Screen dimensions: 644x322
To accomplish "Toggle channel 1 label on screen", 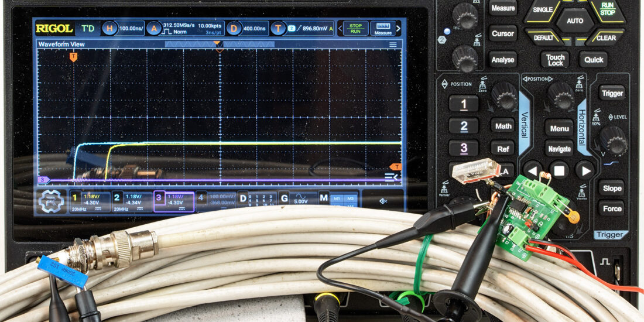I will pyautogui.click(x=75, y=198).
